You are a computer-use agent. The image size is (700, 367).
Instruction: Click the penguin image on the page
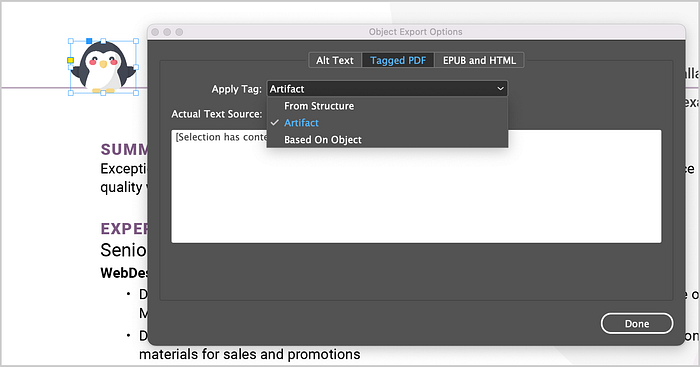point(103,67)
